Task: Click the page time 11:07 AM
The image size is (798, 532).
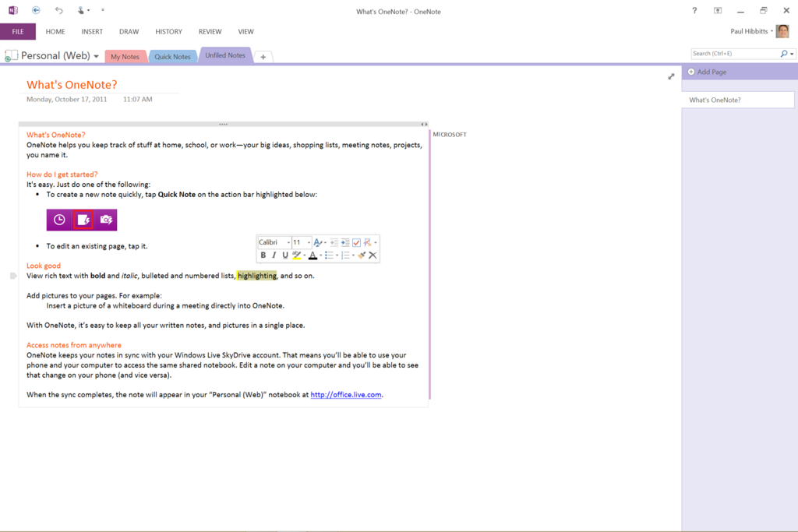Action: point(137,99)
